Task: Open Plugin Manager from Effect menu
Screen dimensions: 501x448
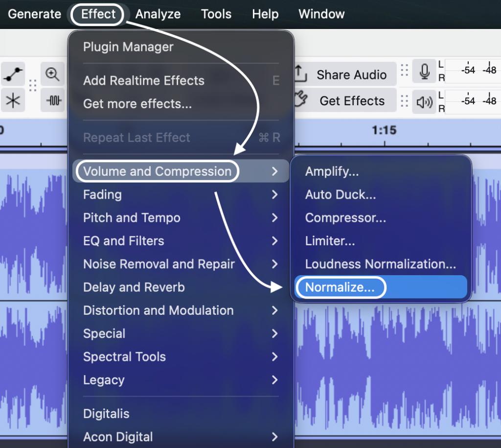Action: [x=128, y=47]
